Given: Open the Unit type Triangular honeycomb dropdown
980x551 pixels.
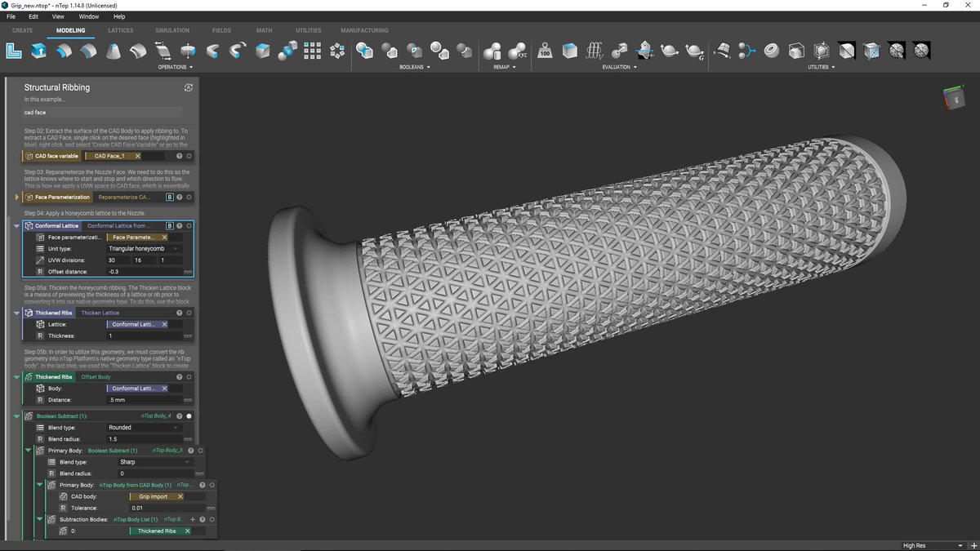Looking at the screenshot, I should click(x=145, y=248).
